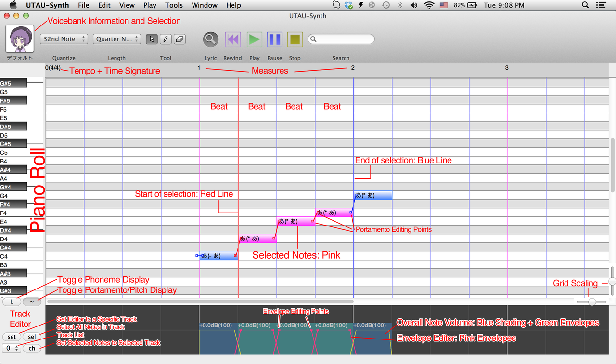616x364 pixels.
Task: Toggle phoneme display with the L button
Action: click(x=12, y=301)
